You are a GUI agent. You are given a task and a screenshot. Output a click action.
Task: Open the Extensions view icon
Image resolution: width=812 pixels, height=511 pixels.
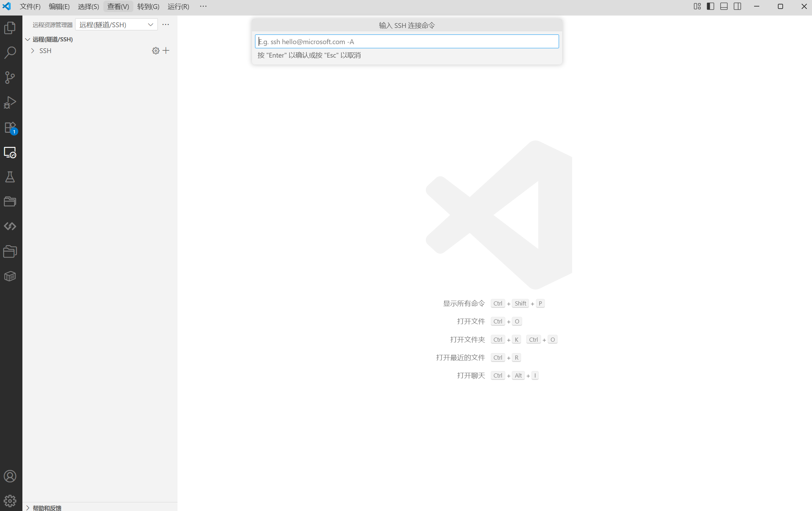point(10,128)
